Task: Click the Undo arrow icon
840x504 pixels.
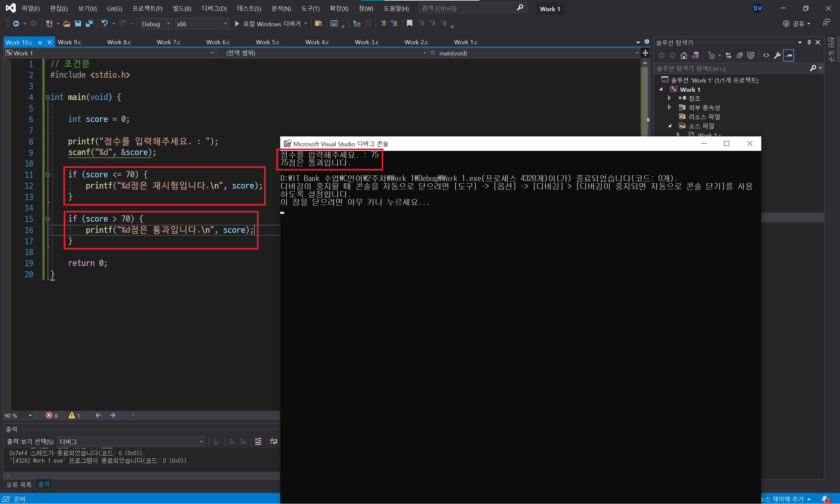Action: [x=104, y=23]
